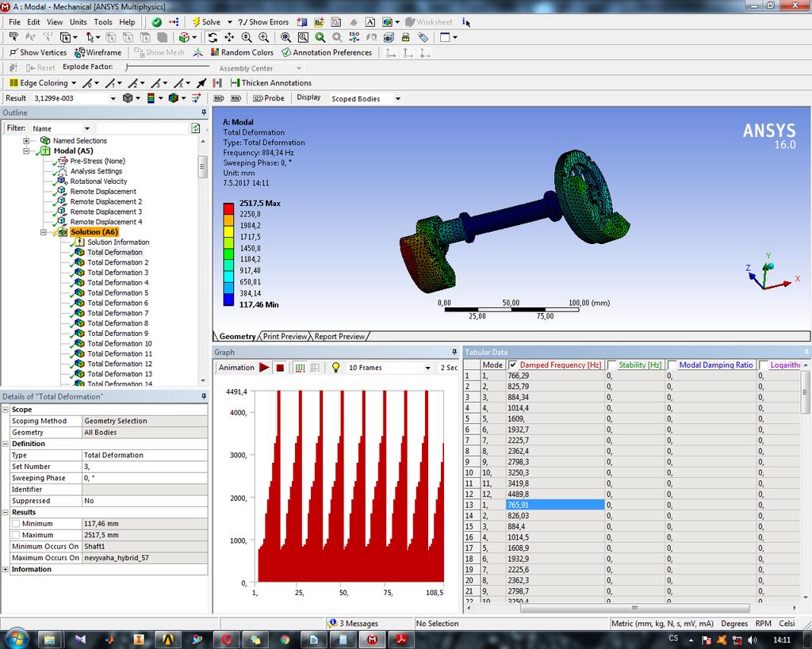Click the red Max legend color
This screenshot has height=649, width=812.
(228, 209)
